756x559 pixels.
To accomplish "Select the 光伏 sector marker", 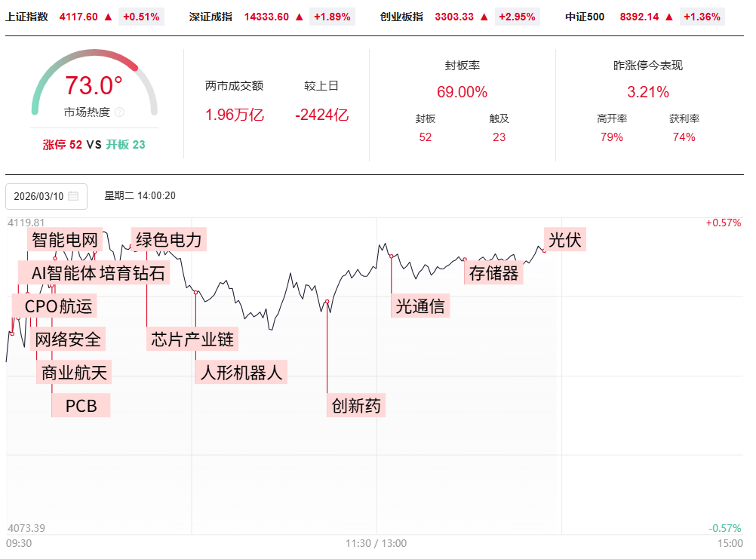I will pos(565,240).
